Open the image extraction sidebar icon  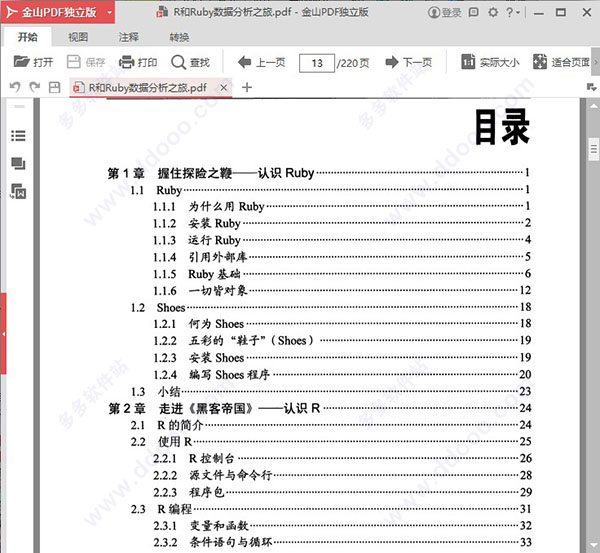(18, 191)
